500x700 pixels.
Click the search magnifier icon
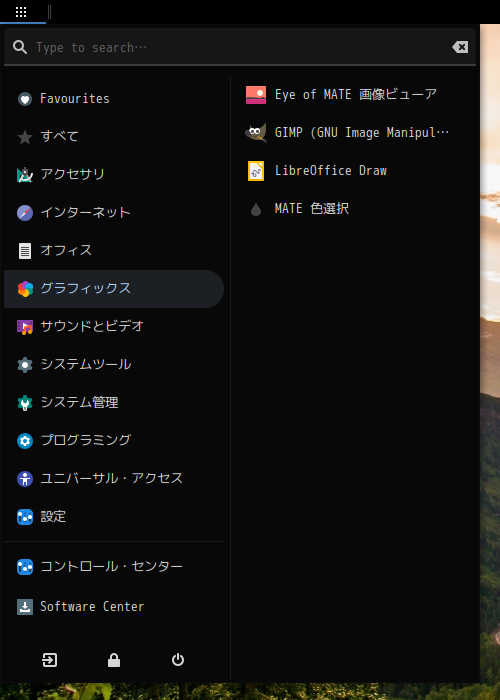[20, 47]
